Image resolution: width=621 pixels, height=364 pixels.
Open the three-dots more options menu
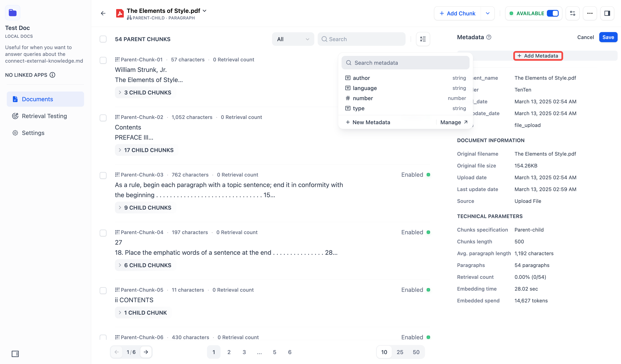point(590,13)
